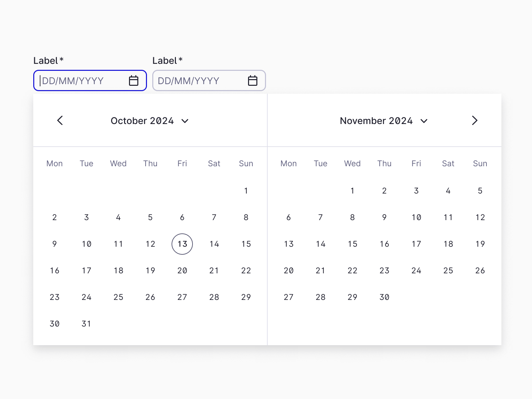Pick November 26 in the right calendar

[x=480, y=271]
